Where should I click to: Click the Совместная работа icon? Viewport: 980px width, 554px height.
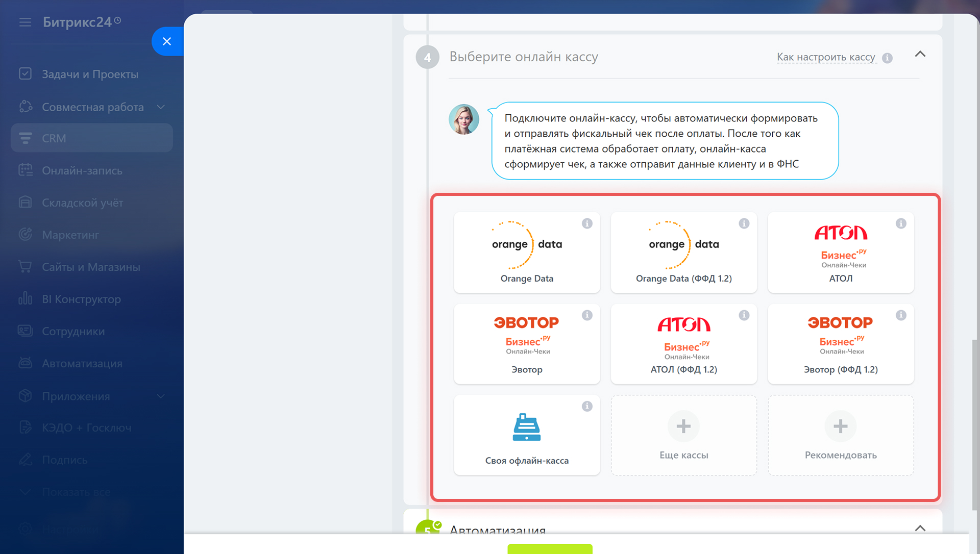(25, 106)
